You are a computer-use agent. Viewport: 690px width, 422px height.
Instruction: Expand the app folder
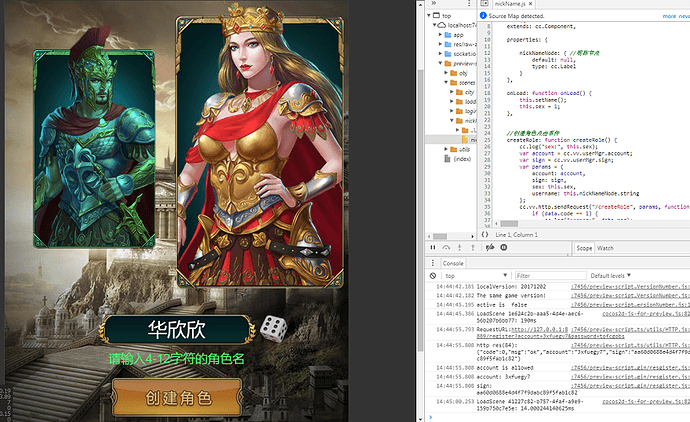(440, 34)
